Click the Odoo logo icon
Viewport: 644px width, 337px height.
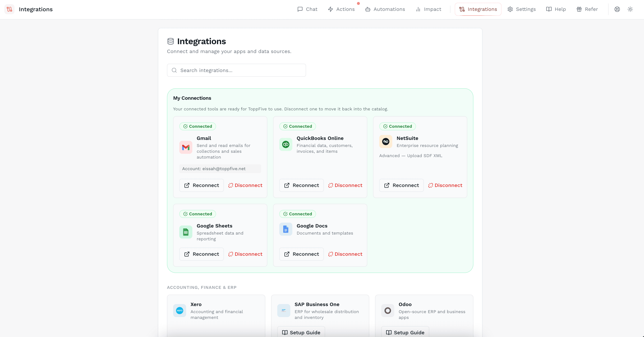pos(388,311)
